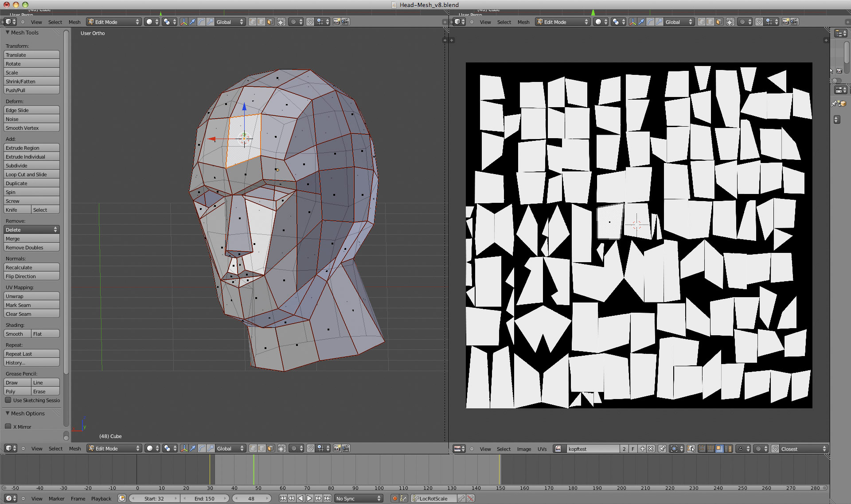
Task: Click the scale manipulator icon in the top-left header
Action: 210,22
